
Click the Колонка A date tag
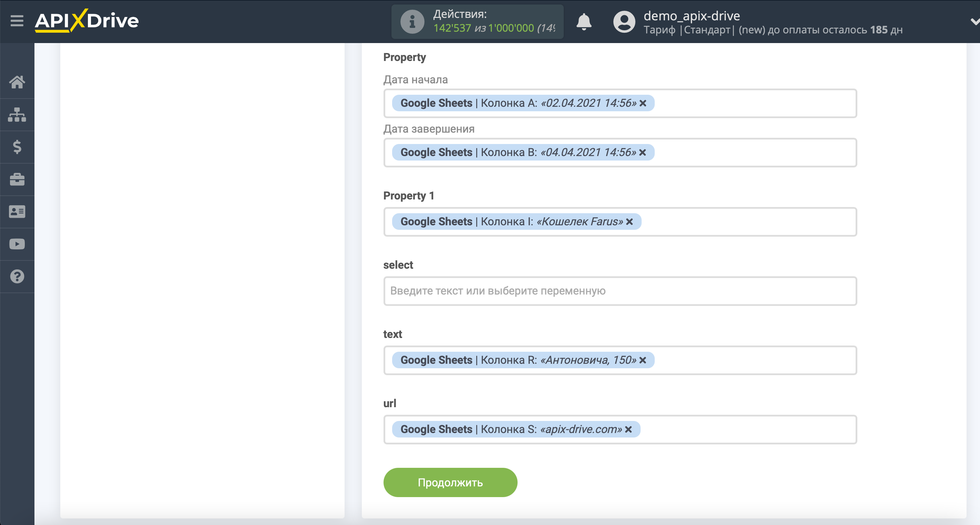523,103
